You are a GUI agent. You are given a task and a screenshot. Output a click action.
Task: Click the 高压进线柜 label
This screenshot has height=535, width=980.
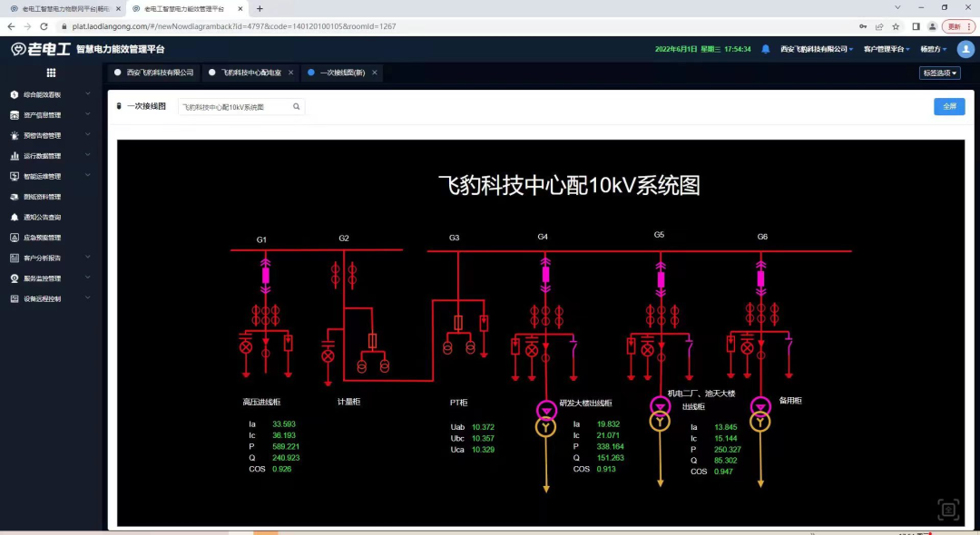[x=261, y=402]
